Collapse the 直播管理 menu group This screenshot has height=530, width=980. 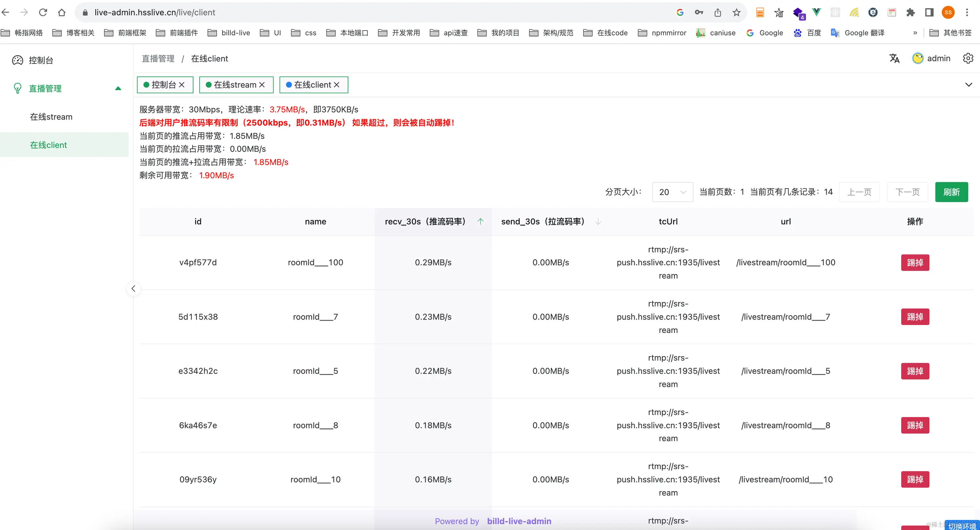pos(118,88)
